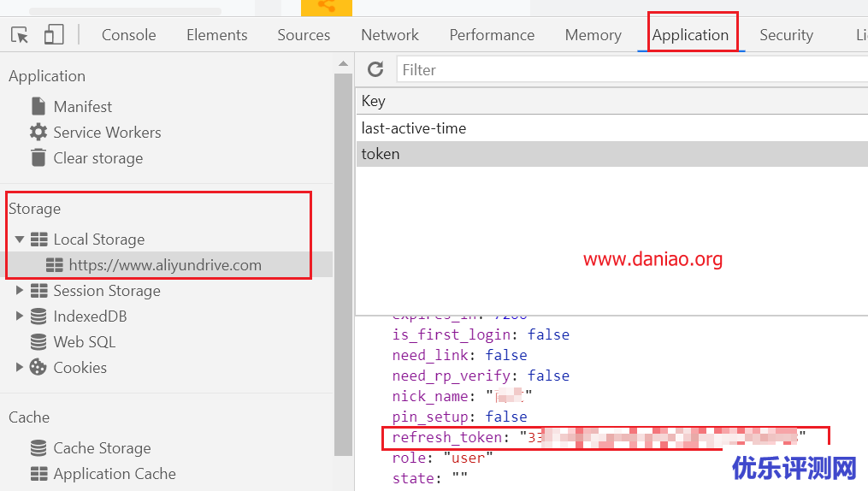
Task: Click the Cookies cookie icon
Action: [x=38, y=367]
